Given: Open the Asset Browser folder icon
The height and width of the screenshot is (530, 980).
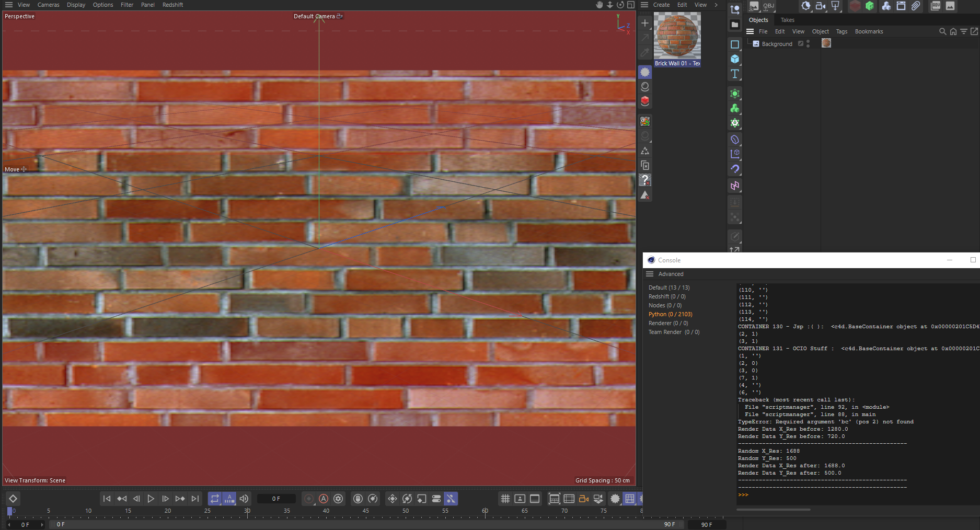Looking at the screenshot, I should 735,25.
